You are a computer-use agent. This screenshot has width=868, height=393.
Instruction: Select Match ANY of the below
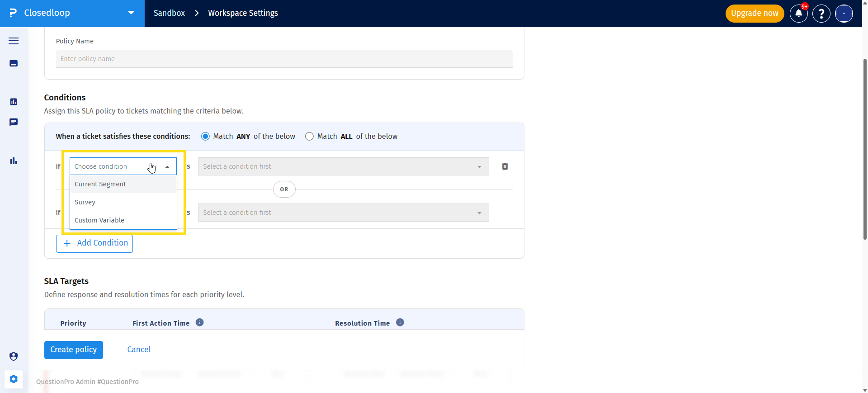pyautogui.click(x=205, y=137)
